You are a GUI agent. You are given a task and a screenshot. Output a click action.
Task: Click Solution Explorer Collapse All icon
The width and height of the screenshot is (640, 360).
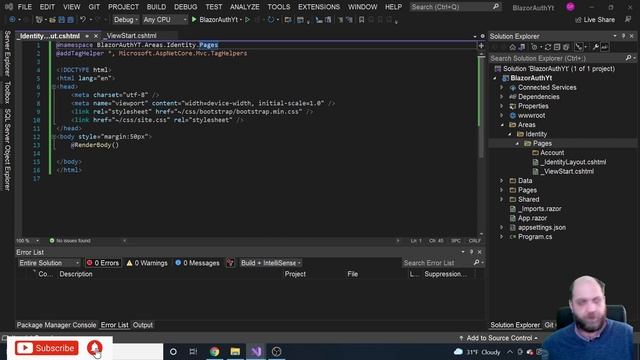(557, 47)
